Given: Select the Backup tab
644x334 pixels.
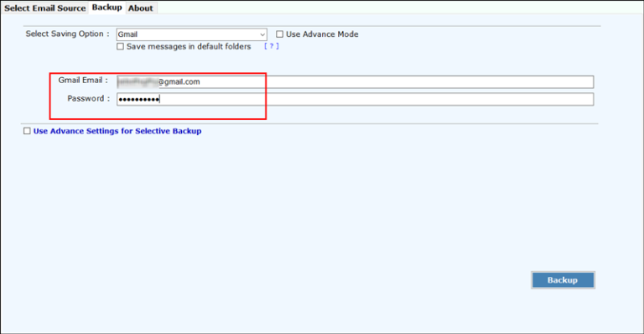Looking at the screenshot, I should click(x=106, y=8).
